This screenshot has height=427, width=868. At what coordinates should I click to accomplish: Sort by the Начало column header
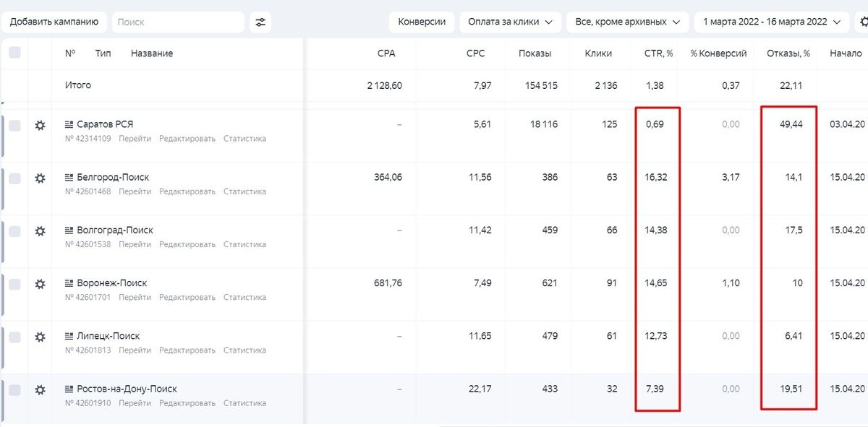tap(846, 53)
